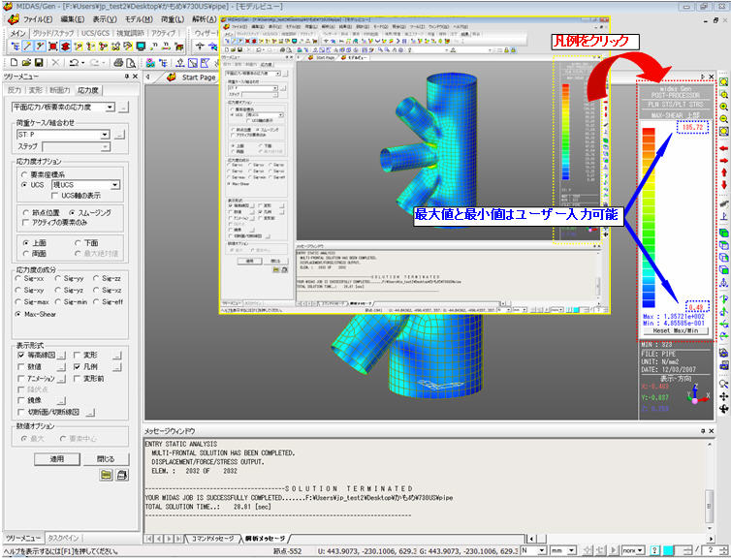Click printer-like icon beside the yellow folder

(122, 475)
